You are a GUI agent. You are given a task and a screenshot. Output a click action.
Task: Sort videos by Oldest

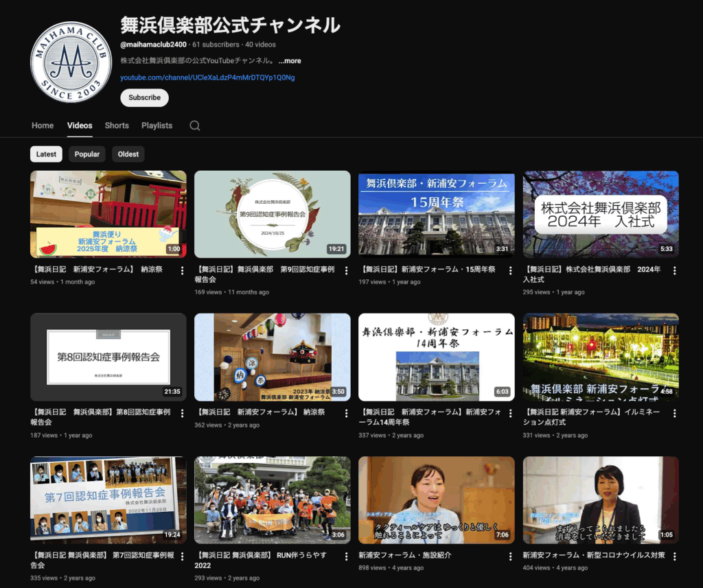[128, 154]
